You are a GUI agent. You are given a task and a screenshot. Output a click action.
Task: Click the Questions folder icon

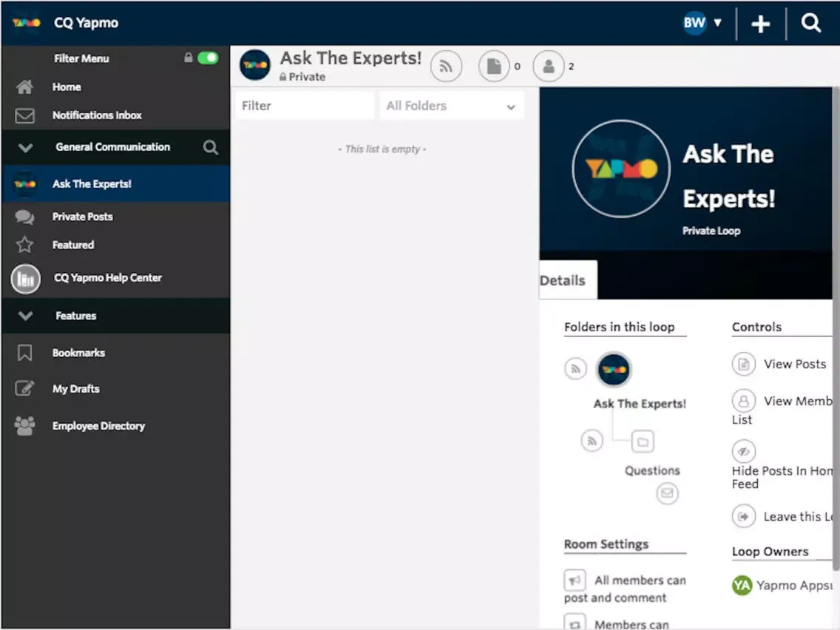click(x=643, y=442)
